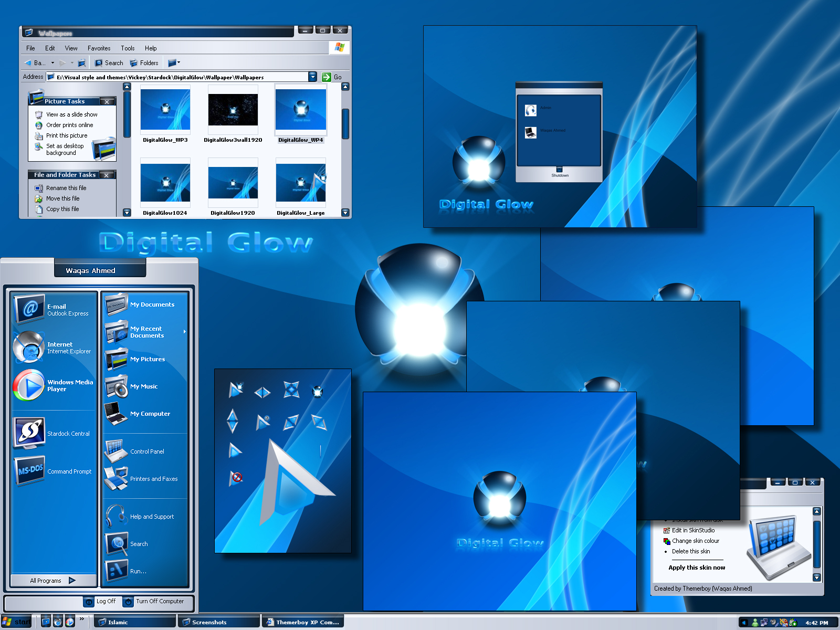Image resolution: width=840 pixels, height=630 pixels.
Task: Launch Internet Explorer from the Start menu
Action: tap(54, 348)
